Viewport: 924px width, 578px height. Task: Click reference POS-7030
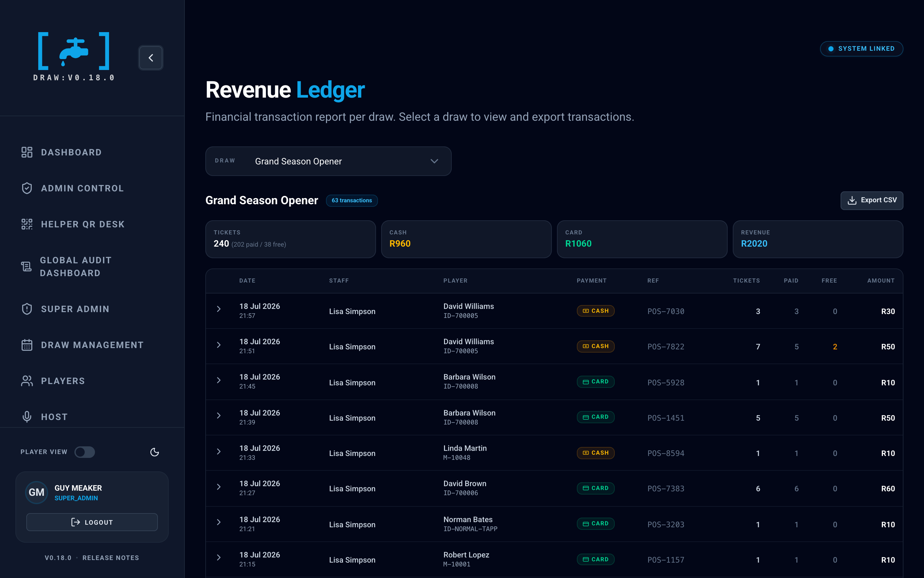666,311
